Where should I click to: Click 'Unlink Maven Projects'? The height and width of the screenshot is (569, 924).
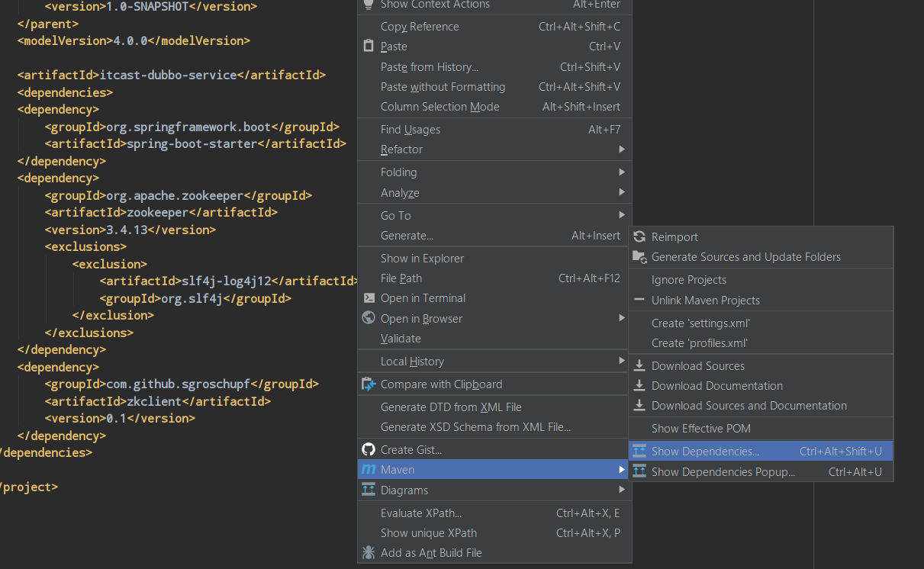point(706,301)
